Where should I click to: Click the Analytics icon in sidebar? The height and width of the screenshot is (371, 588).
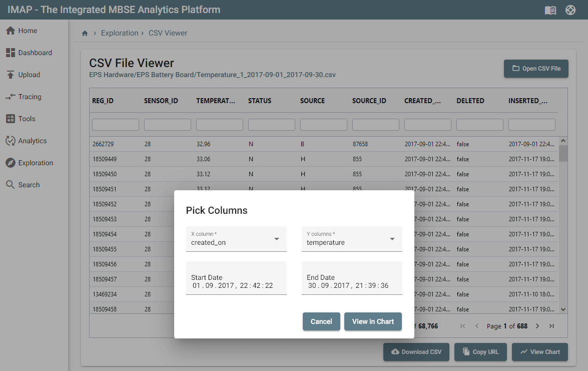pyautogui.click(x=11, y=141)
